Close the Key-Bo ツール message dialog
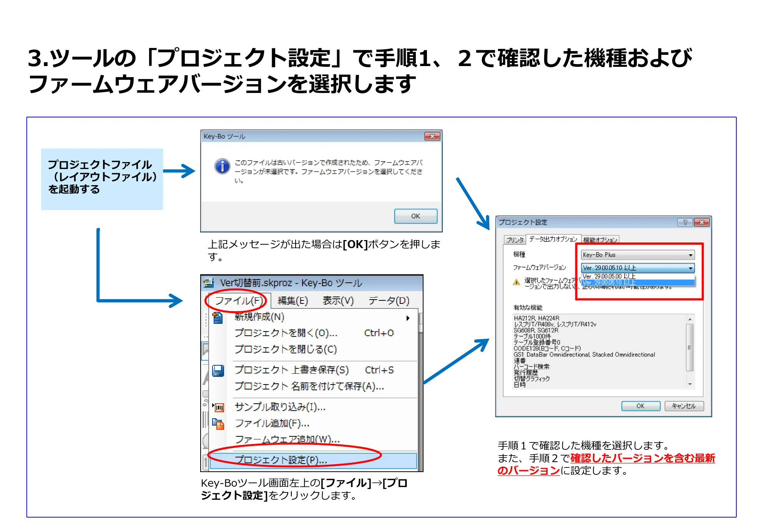Viewport: 769px width, 532px height. [x=432, y=136]
